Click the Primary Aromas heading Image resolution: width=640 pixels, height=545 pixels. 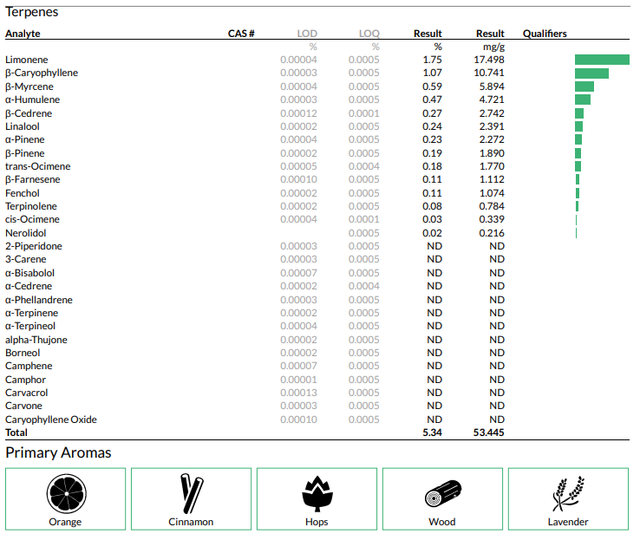coord(58,453)
